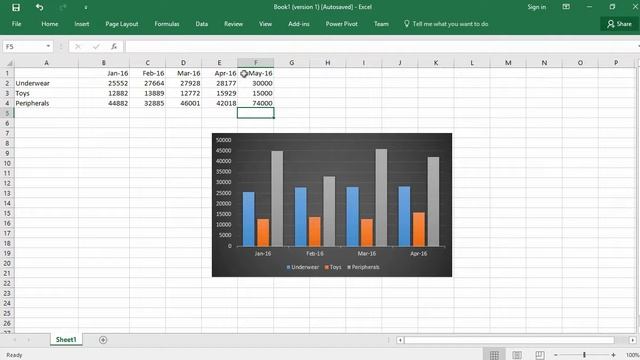Click the Feb-16 axis label in chart

pyautogui.click(x=315, y=253)
